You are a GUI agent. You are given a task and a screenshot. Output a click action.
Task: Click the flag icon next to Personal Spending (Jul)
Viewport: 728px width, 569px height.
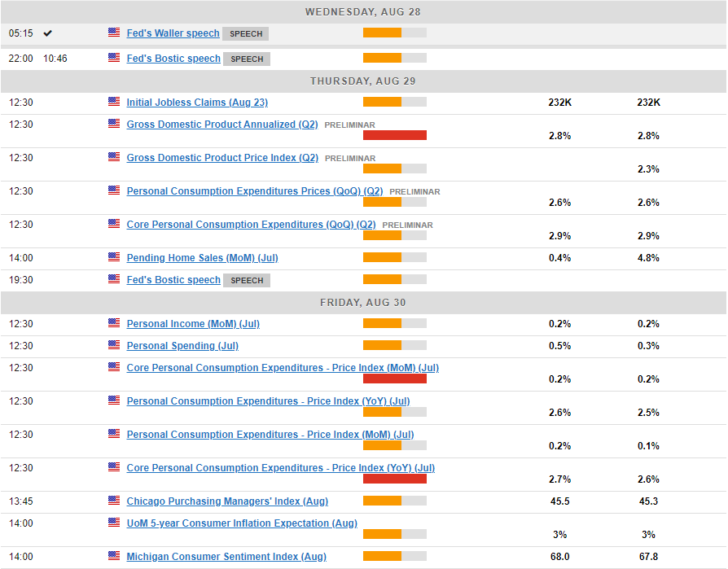pos(114,345)
